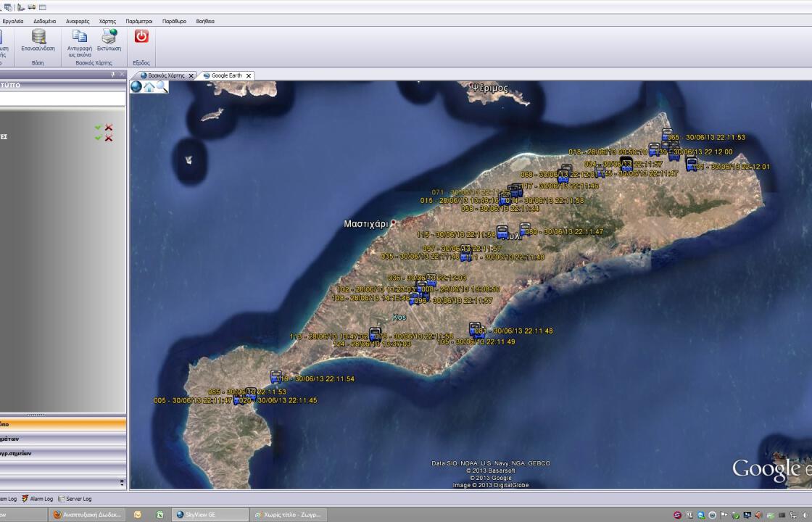Open the Alarm Log tab

[37, 499]
